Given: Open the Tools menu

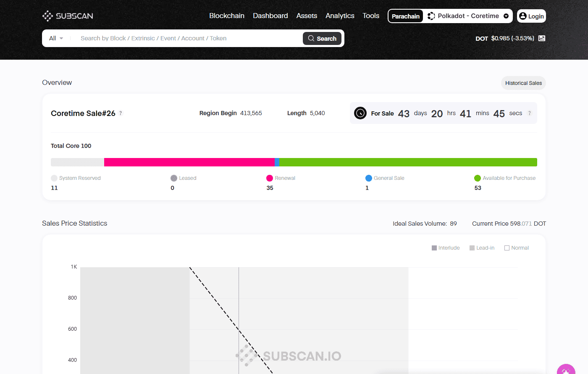Looking at the screenshot, I should (371, 16).
